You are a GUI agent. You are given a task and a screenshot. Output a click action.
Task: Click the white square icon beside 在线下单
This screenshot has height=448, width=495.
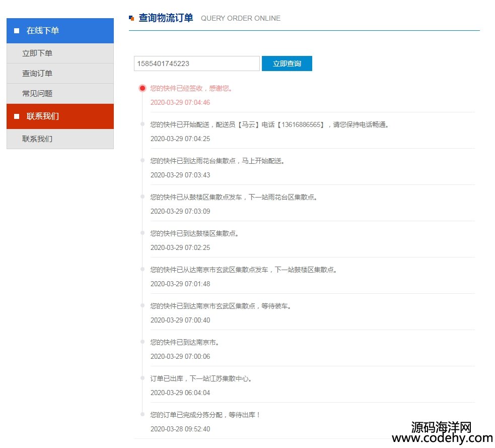[17, 31]
